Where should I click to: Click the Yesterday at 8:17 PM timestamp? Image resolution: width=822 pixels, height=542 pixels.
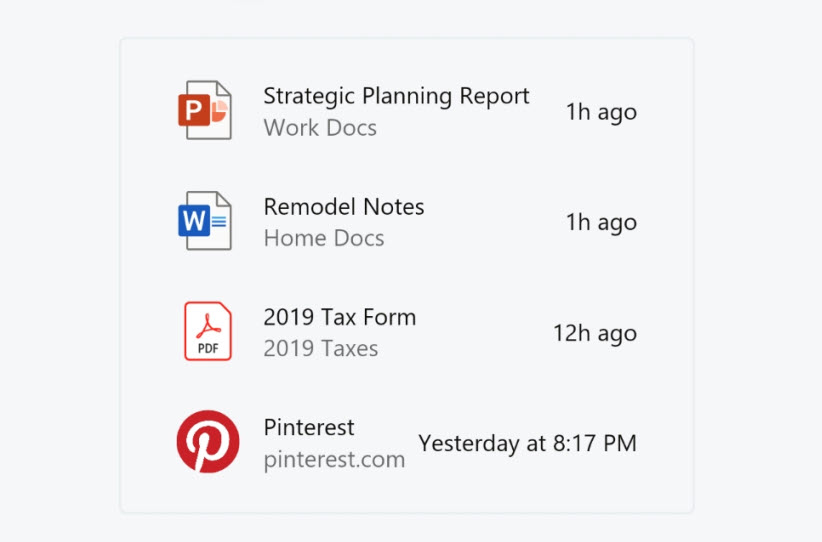click(x=527, y=443)
